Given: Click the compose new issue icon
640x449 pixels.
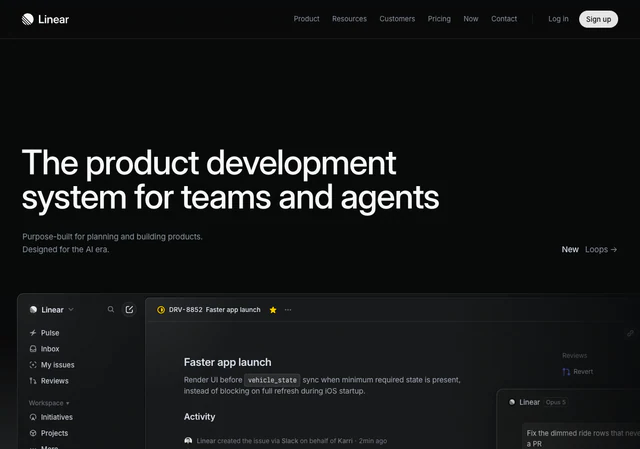Looking at the screenshot, I should coord(129,309).
